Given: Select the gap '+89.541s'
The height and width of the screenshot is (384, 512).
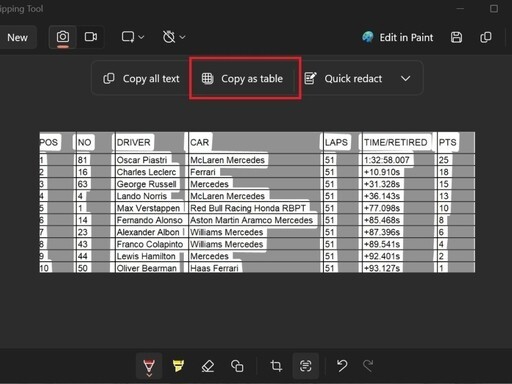Looking at the screenshot, I should pyautogui.click(x=382, y=244).
